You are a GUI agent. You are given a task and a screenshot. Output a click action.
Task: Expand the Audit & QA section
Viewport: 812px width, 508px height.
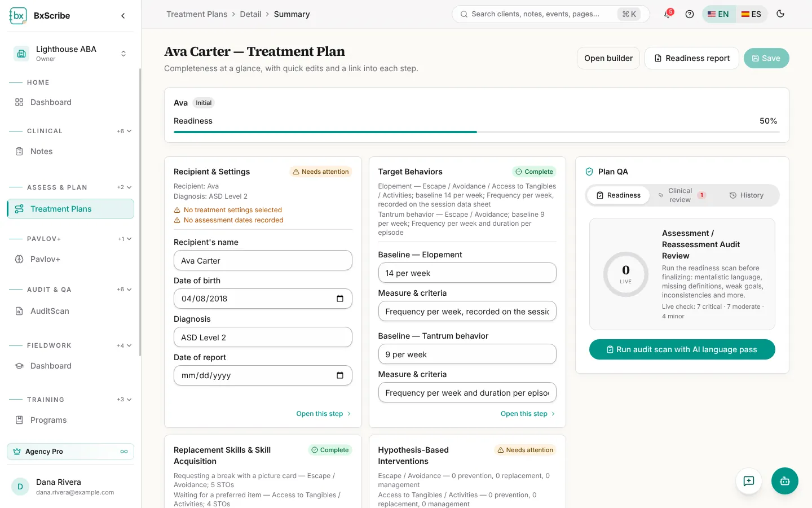[125, 290]
